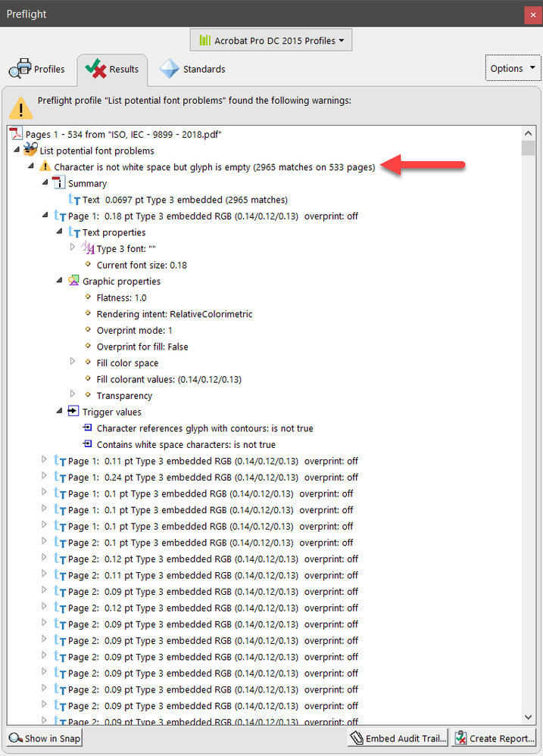Viewport: 543px width, 756px height.
Task: Select Pages 1 - 534 from ISO, IEC row
Action: (x=123, y=135)
